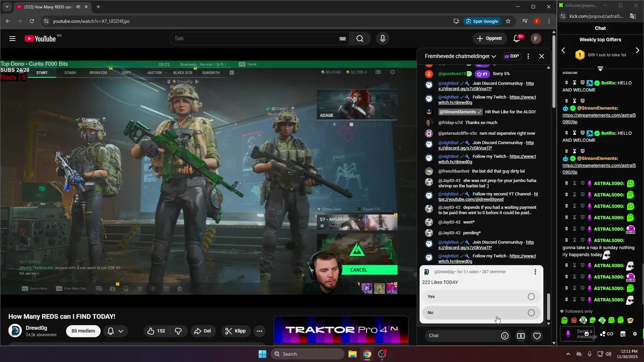644x362 pixels.
Task: Collapse the Kick top gifters panel
Action: coord(600,68)
